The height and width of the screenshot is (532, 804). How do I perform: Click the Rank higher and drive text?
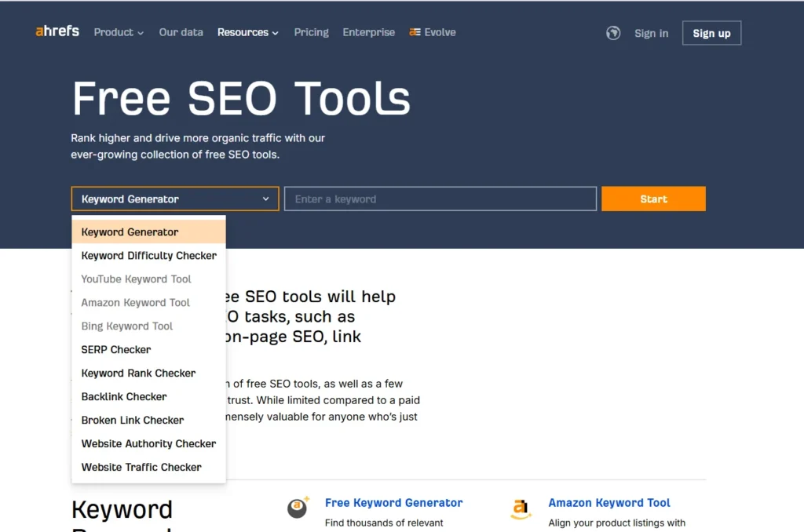[198, 146]
